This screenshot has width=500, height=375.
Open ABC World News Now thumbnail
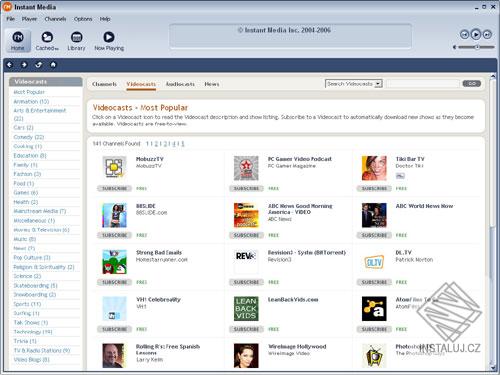(x=374, y=215)
